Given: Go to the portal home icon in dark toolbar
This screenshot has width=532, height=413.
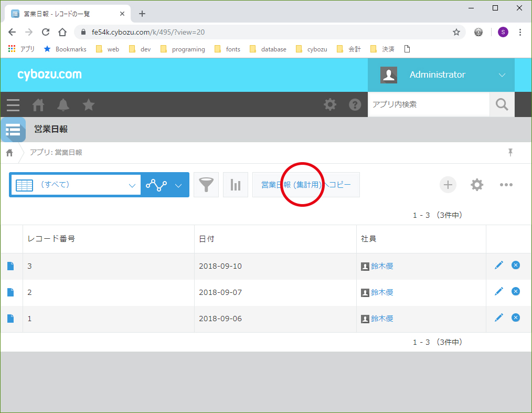Looking at the screenshot, I should [38, 105].
